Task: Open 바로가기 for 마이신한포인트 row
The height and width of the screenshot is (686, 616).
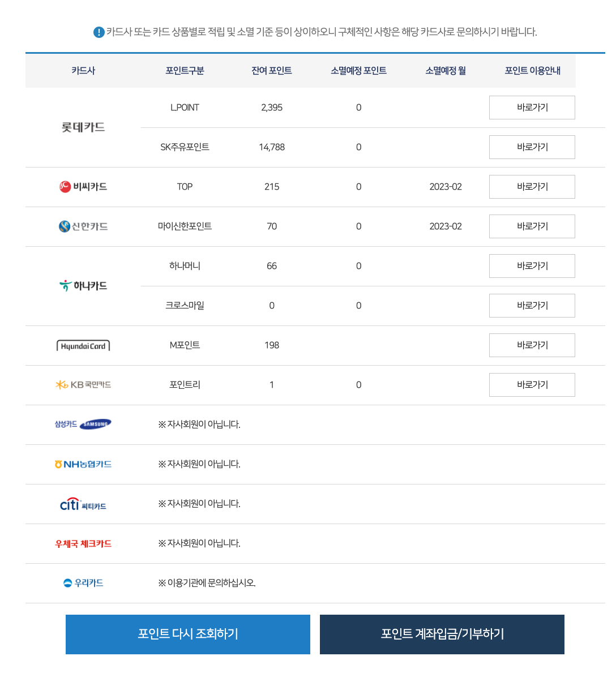Action: click(532, 226)
